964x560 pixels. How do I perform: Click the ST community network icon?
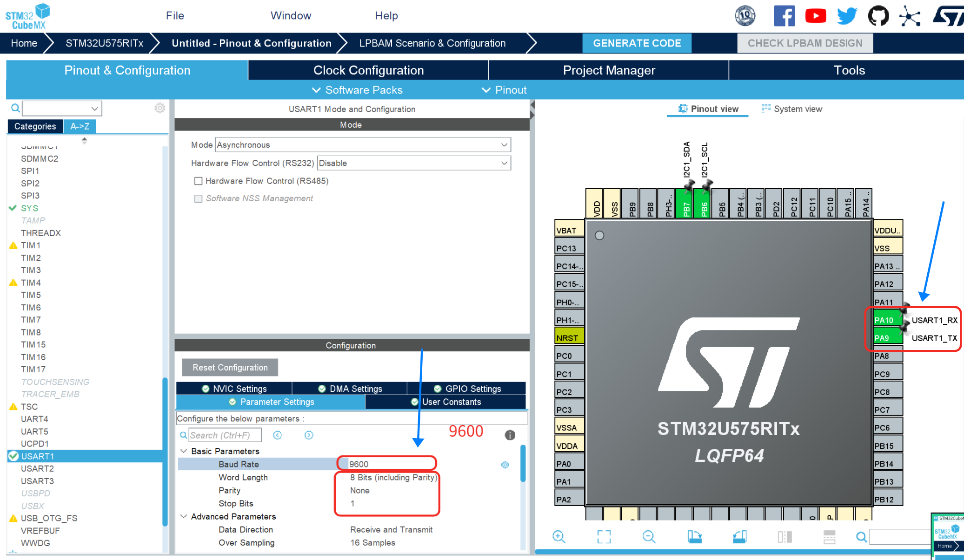pyautogui.click(x=910, y=16)
